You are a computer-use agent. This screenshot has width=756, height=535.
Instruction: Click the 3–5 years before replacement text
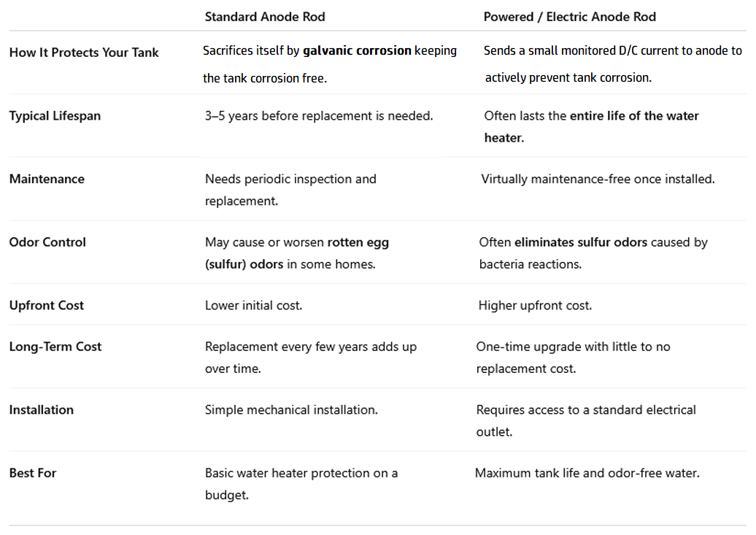coord(319,116)
